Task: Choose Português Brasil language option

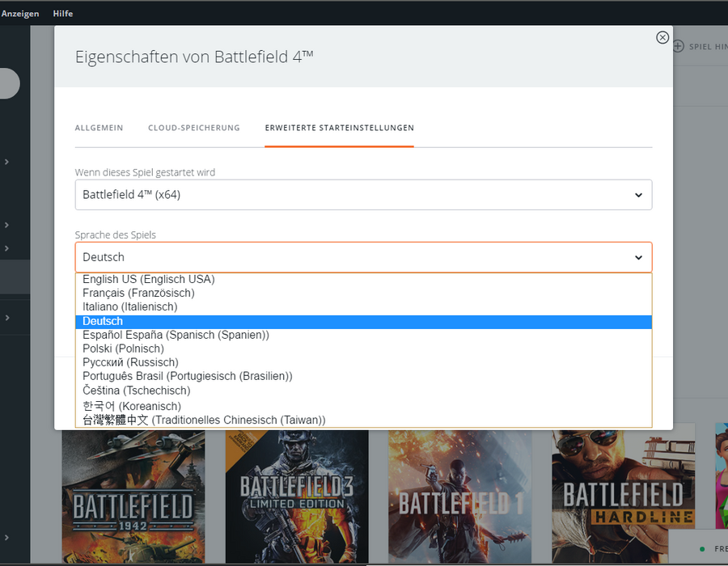Action: (x=363, y=376)
